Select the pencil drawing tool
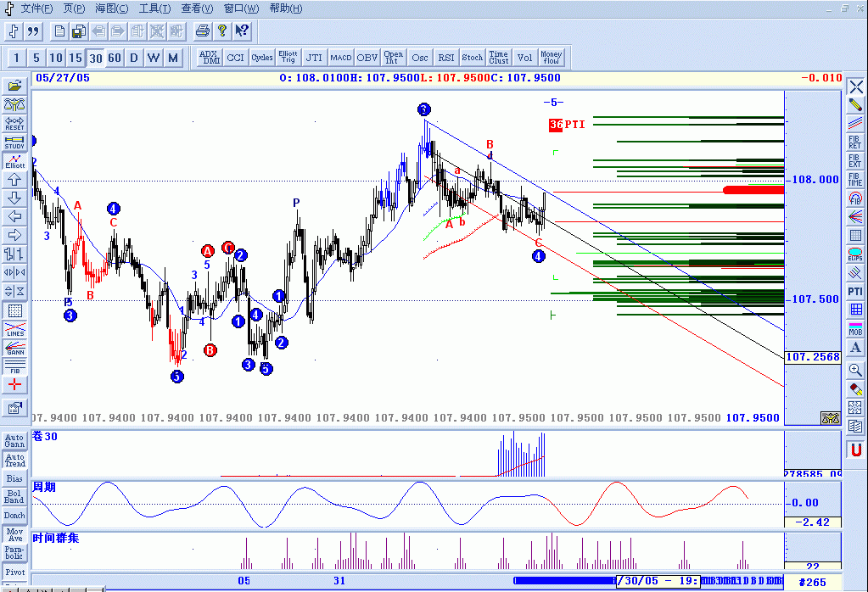Viewport: 868px width, 592px height. click(x=856, y=104)
